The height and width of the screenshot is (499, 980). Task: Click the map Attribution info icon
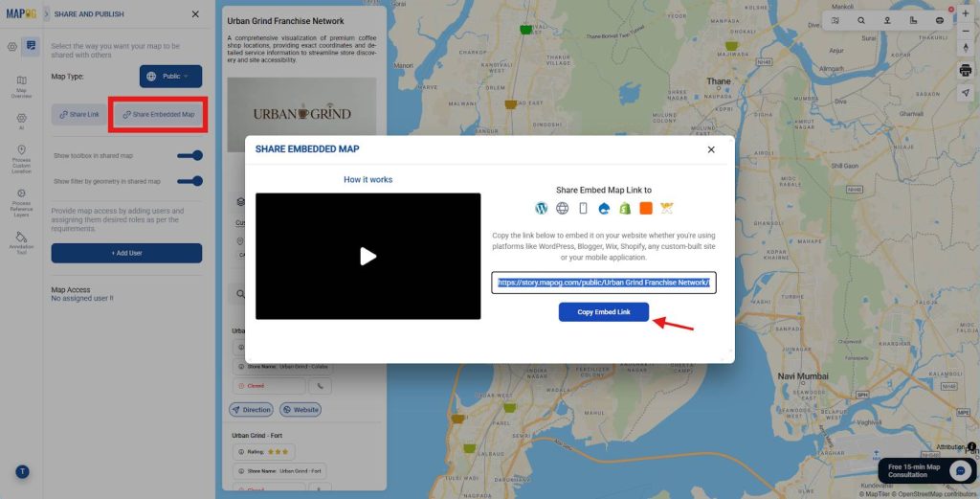coord(972,446)
